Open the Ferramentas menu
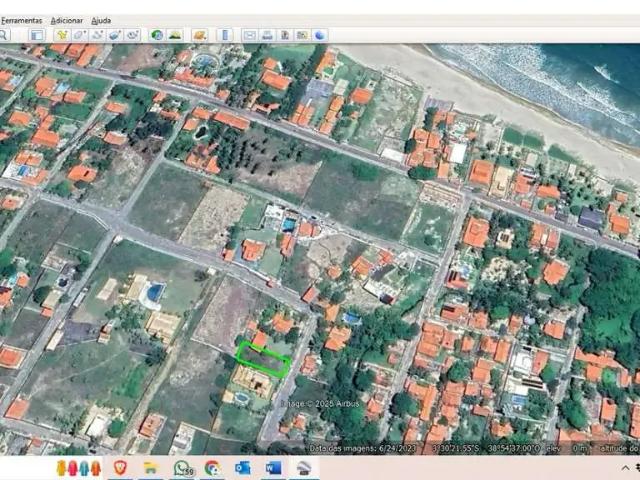Viewport: 640px width, 480px height. click(22, 20)
